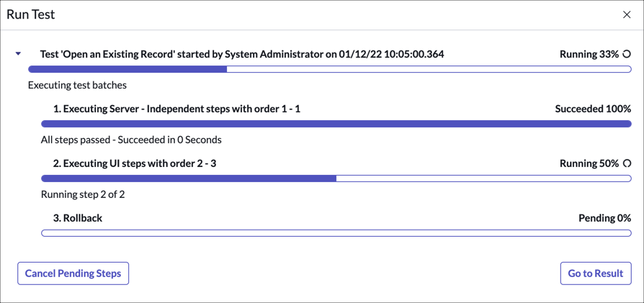Click 'Running step 2 of 2' message
Image resolution: width=644 pixels, height=303 pixels.
tap(83, 194)
